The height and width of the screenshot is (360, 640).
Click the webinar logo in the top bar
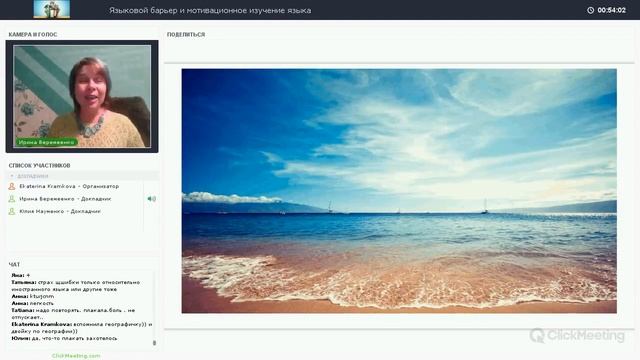coord(51,9)
